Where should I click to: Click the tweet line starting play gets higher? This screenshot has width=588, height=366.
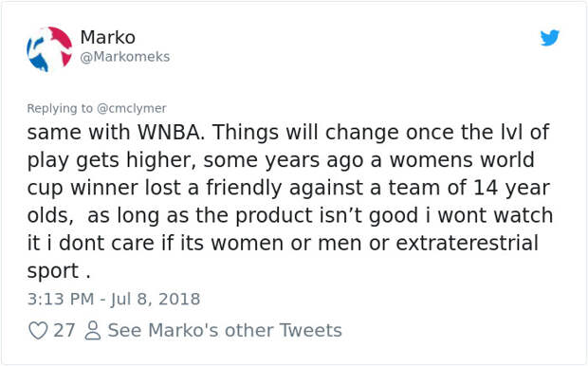click(281, 160)
